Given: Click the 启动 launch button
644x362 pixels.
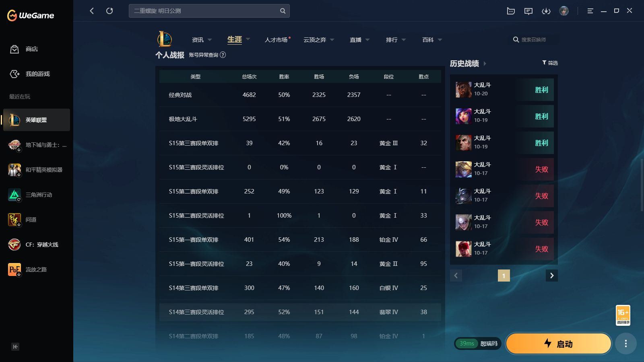Looking at the screenshot, I should pos(559,343).
